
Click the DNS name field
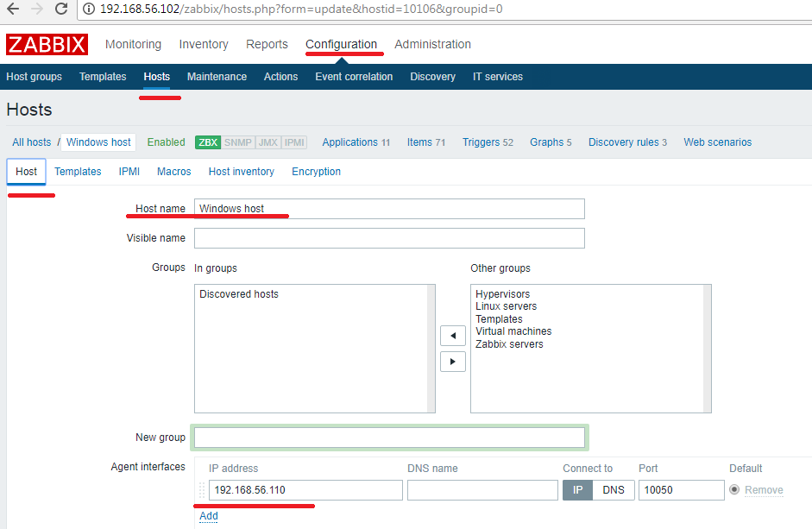click(x=482, y=490)
